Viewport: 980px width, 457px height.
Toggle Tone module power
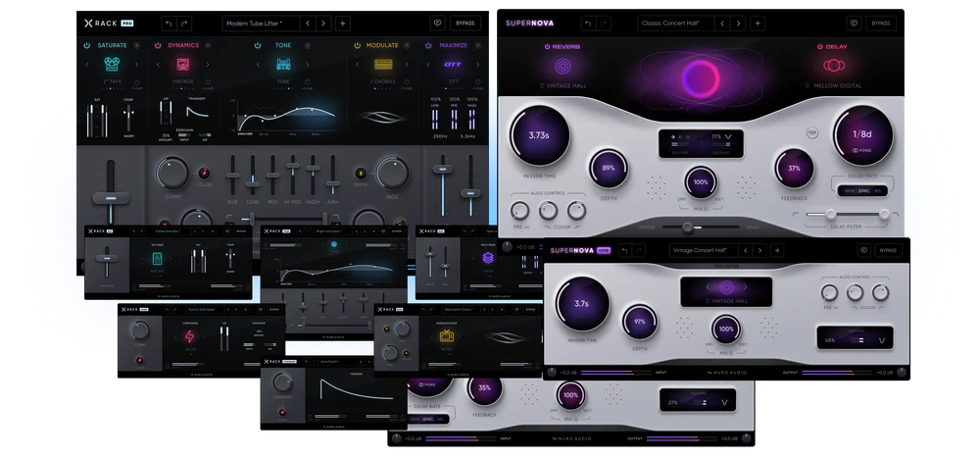pyautogui.click(x=258, y=45)
